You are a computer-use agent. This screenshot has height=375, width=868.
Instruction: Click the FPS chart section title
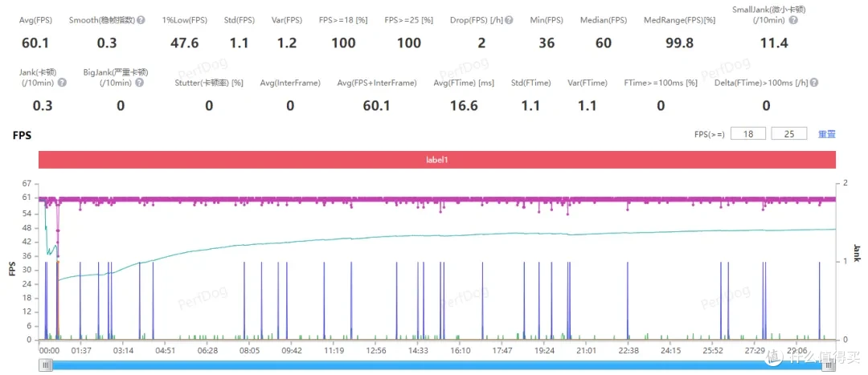(x=23, y=134)
